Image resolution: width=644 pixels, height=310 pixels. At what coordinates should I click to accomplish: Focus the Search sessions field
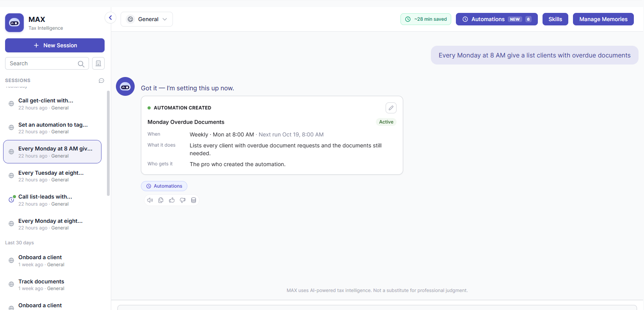coord(47,63)
